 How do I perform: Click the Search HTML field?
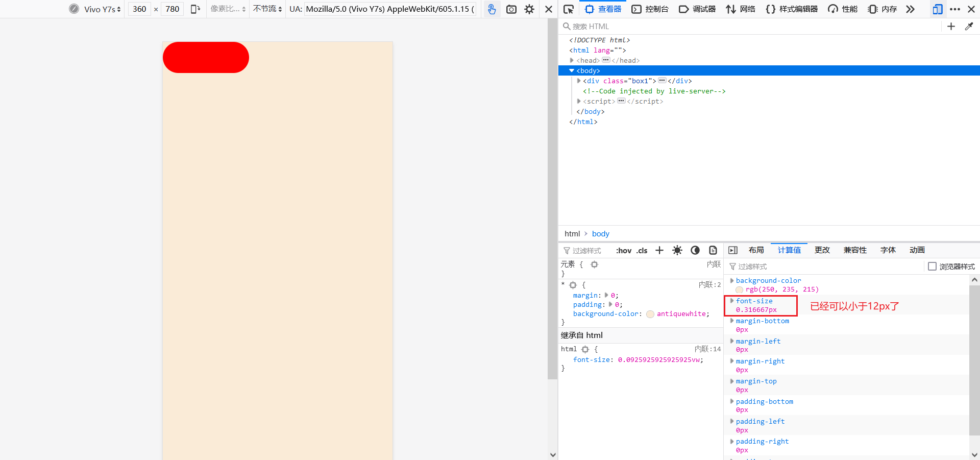tap(750, 27)
